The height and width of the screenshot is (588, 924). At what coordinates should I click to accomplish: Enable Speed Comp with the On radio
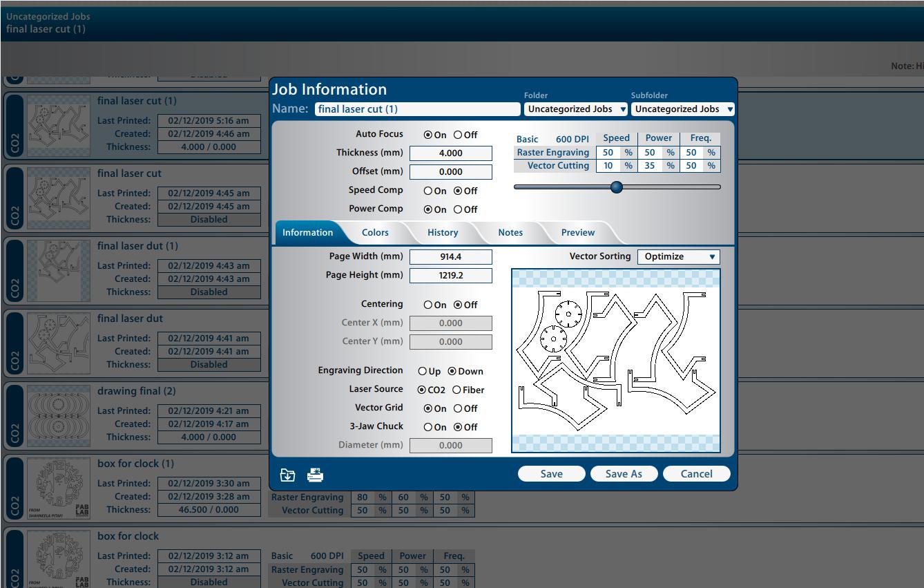pyautogui.click(x=427, y=191)
